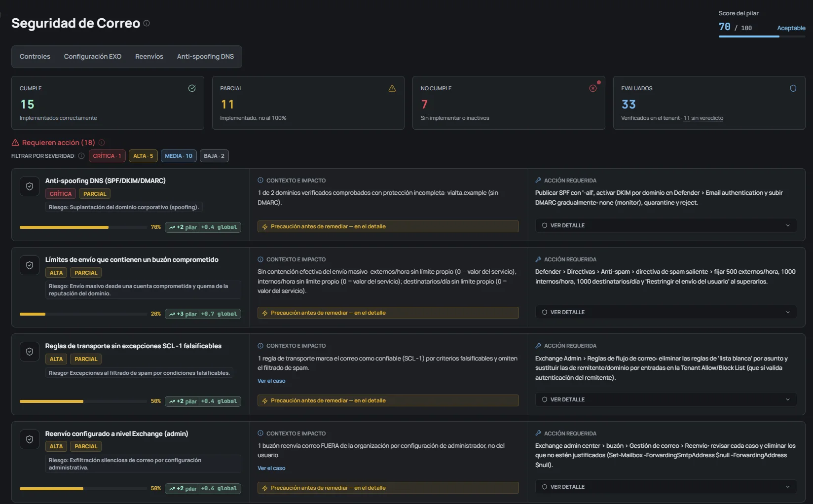Click the info icon beside FILTRAR POR SEVERIDAD
Screen dimensions: 813x504
point(81,156)
